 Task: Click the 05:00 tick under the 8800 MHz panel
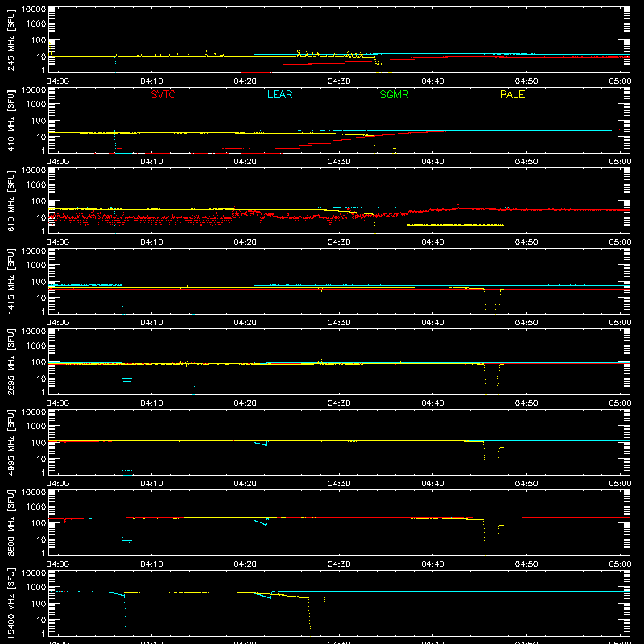(620, 564)
